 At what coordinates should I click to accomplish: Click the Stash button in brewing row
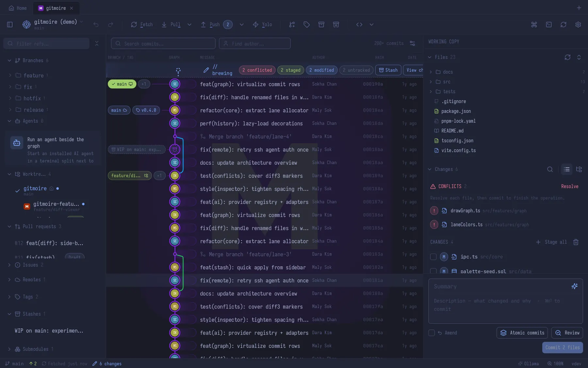click(x=388, y=70)
